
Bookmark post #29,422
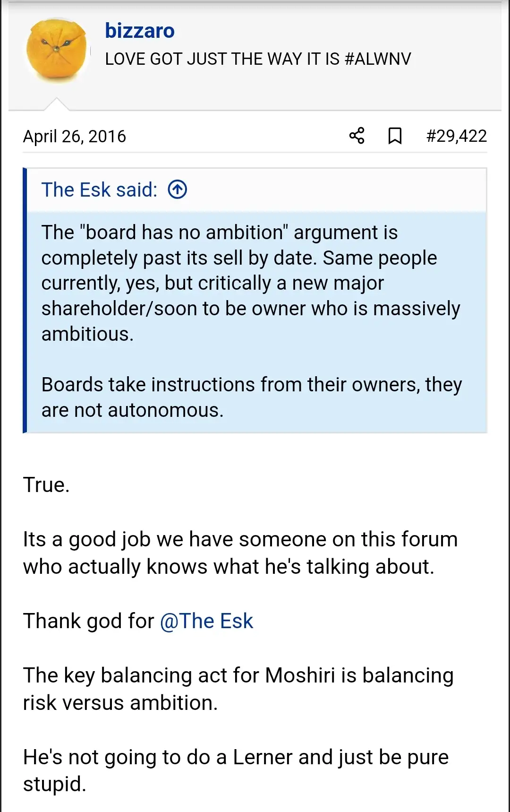[x=395, y=136]
